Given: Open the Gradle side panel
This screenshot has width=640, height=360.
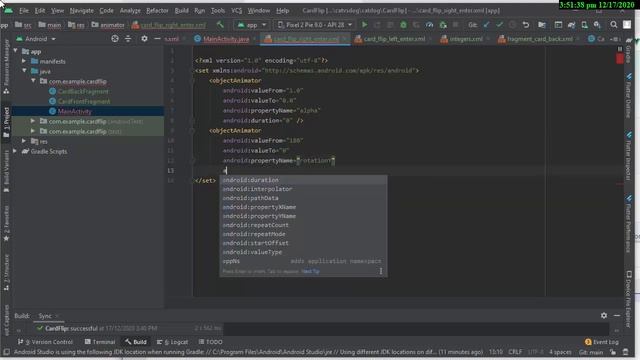Looking at the screenshot, I should 629,52.
